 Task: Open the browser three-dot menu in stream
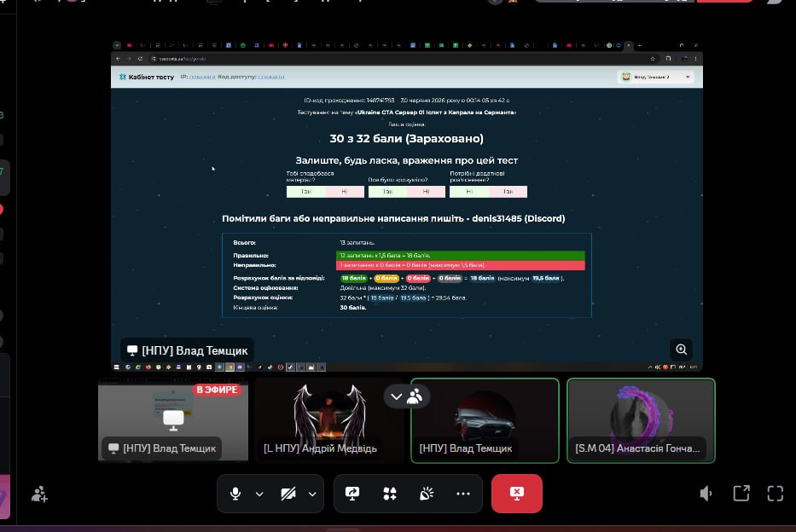coord(695,59)
